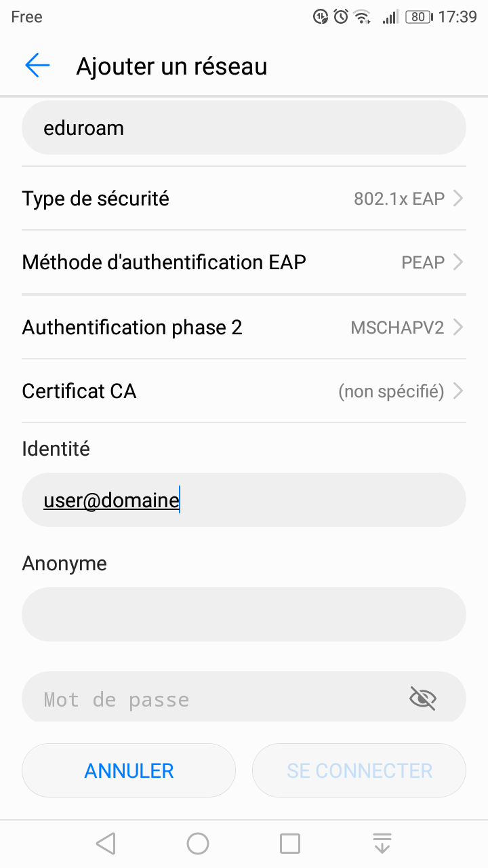Viewport: 488px width, 868px height.
Task: Open Type de sécurité dropdown
Action: click(x=244, y=199)
